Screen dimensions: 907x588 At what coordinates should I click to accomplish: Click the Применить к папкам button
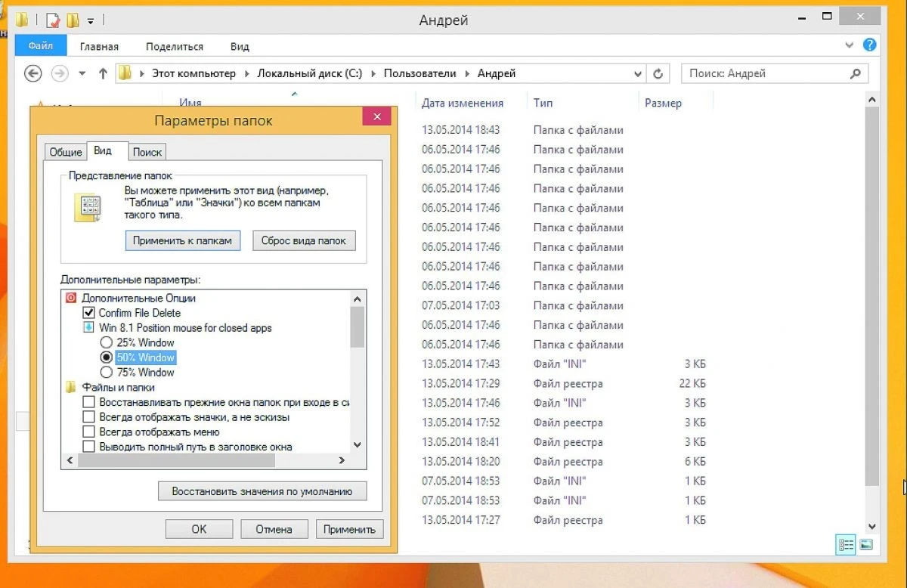click(182, 240)
